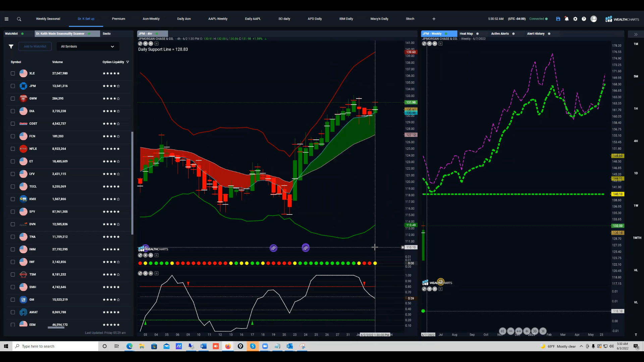Switch to Stoch tab
Viewport: 644px width, 362px height.
click(410, 19)
